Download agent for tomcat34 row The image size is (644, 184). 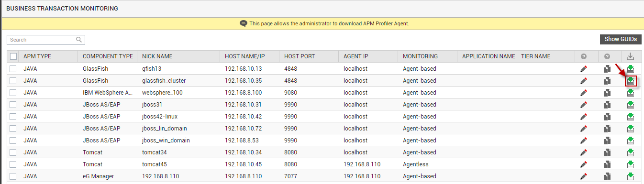coord(631,152)
